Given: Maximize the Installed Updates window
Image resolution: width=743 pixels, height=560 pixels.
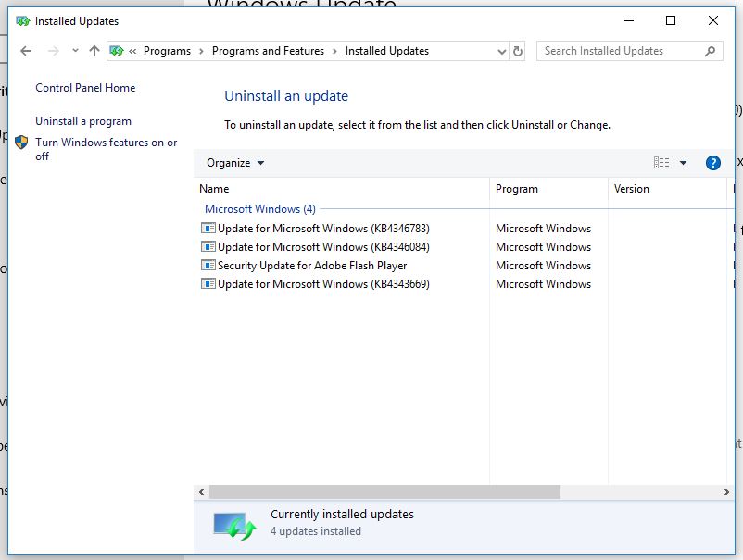Looking at the screenshot, I should click(671, 21).
